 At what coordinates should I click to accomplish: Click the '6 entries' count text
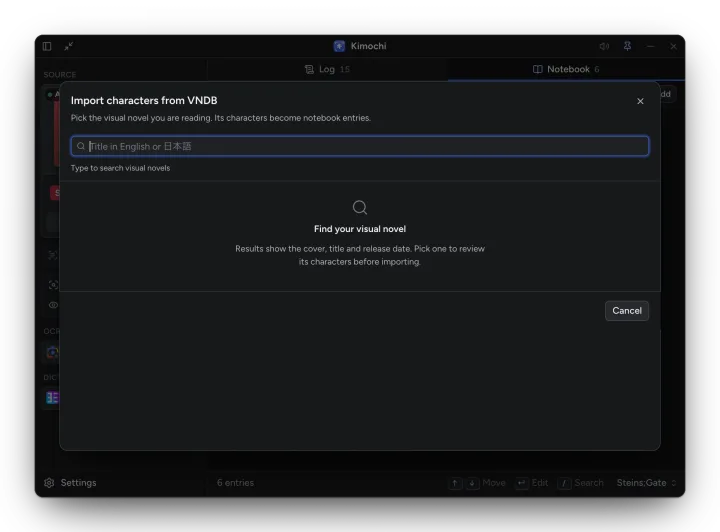click(x=235, y=482)
